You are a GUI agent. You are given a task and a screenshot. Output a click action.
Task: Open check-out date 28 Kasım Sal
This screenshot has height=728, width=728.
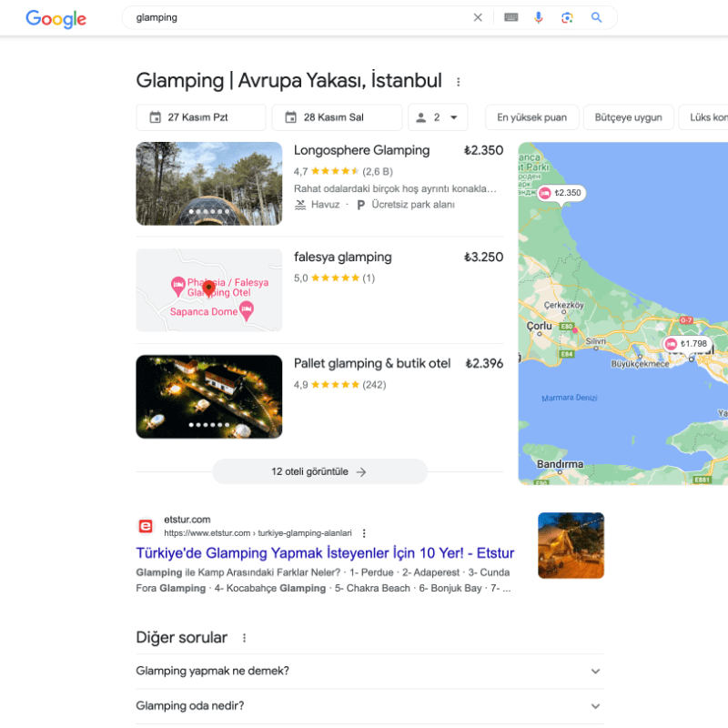click(337, 117)
